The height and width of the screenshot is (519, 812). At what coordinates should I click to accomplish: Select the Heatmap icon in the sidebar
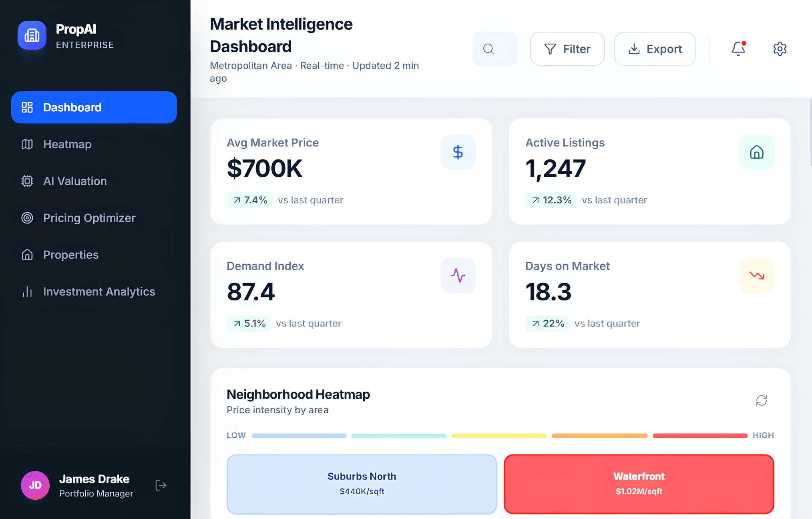pyautogui.click(x=27, y=144)
